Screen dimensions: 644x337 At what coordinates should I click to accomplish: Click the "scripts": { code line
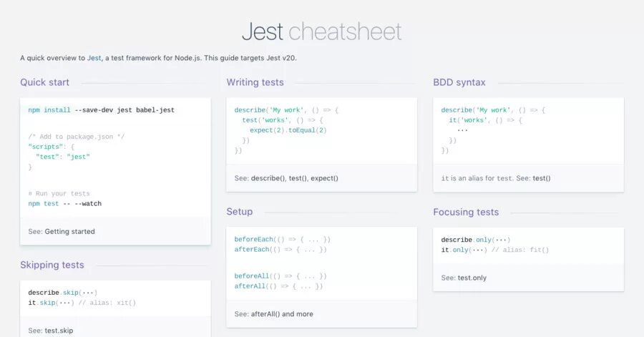[52, 147]
